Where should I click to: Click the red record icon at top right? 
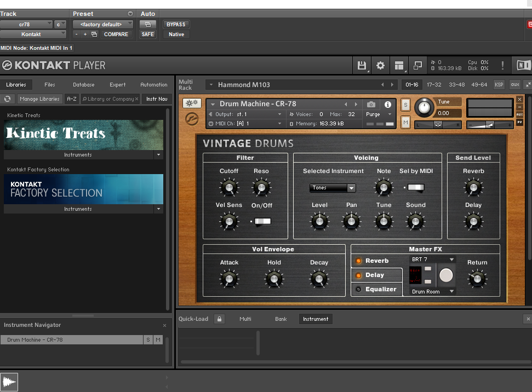pyautogui.click(x=529, y=25)
